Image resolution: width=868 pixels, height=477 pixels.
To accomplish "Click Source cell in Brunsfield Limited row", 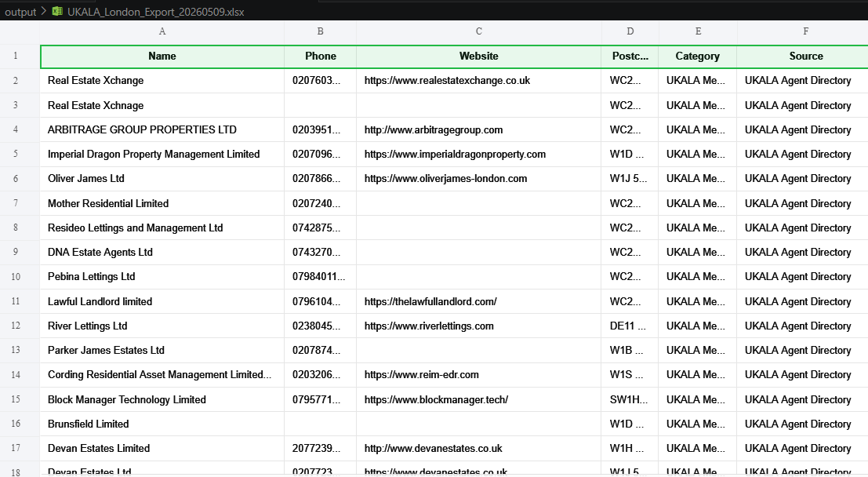I will [802, 424].
